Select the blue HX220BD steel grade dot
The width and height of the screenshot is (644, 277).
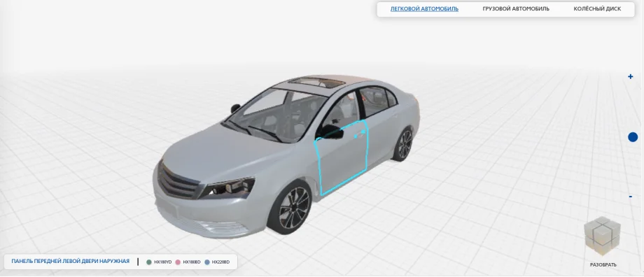click(207, 262)
